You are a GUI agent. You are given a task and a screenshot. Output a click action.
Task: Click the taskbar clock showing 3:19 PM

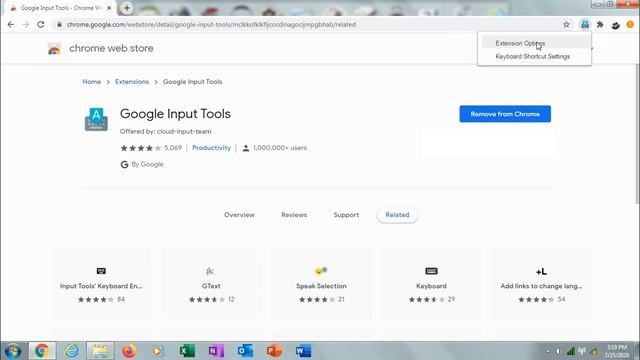[x=617, y=351]
